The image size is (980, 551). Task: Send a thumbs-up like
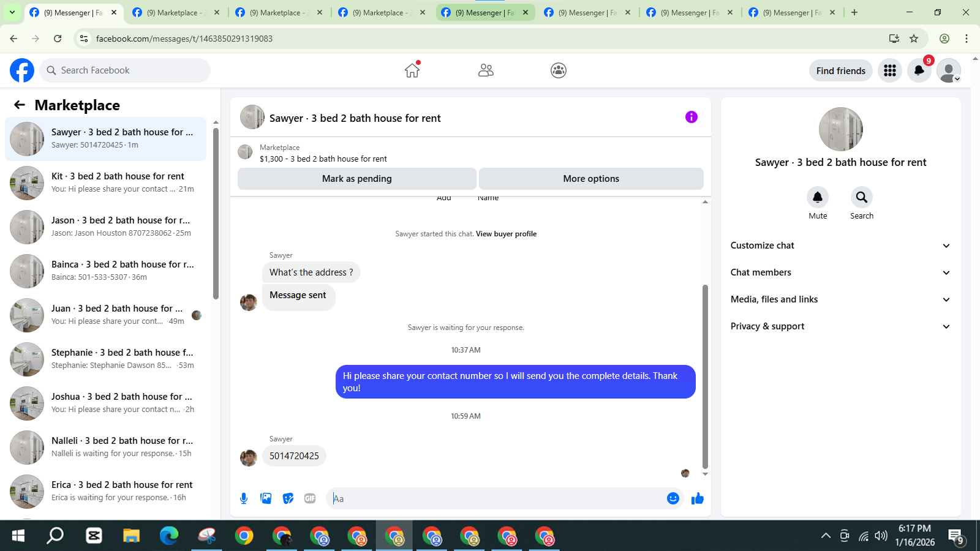click(698, 498)
